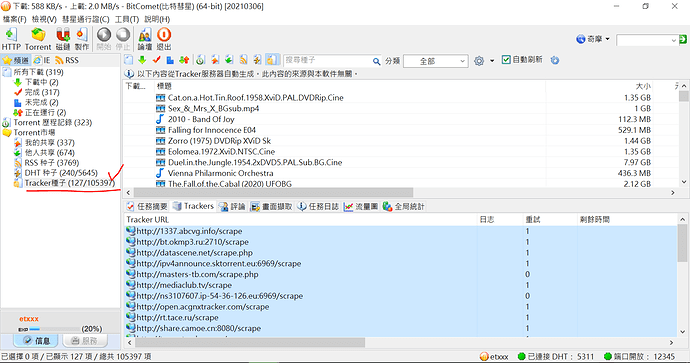Open the 工具(T) menu

click(x=127, y=19)
